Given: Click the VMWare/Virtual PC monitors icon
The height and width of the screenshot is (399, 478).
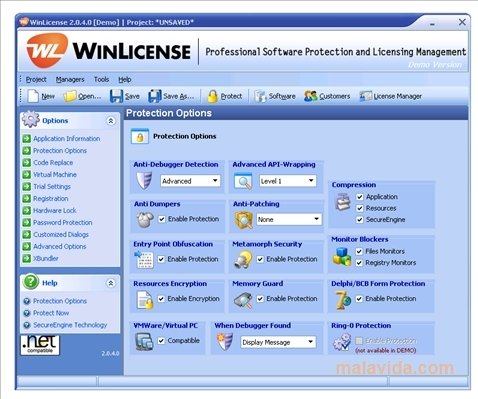Looking at the screenshot, I should click(144, 342).
